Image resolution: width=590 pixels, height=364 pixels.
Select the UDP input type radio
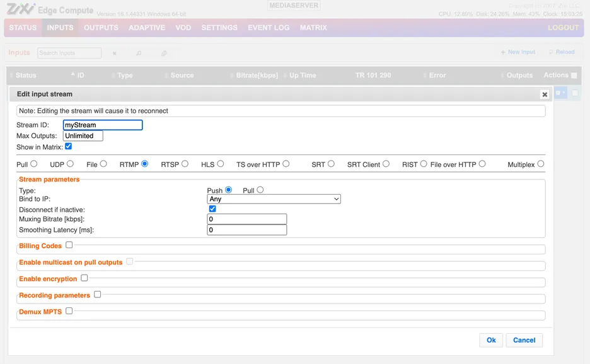pos(70,164)
